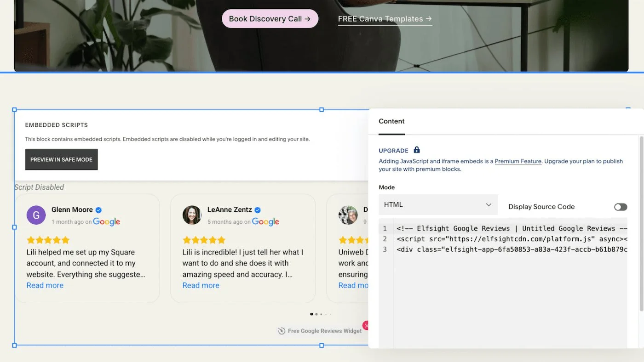Click the Script Disabled label
Viewport: 644px width, 362px height.
[39, 187]
